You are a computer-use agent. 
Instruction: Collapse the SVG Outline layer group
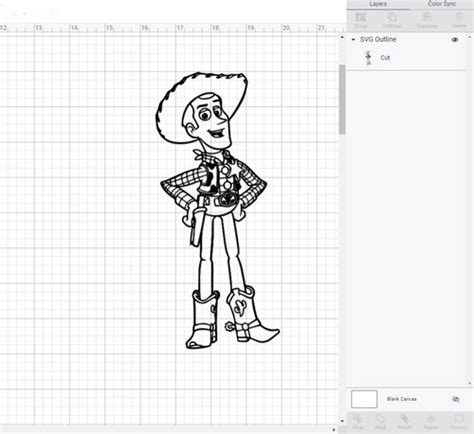353,39
